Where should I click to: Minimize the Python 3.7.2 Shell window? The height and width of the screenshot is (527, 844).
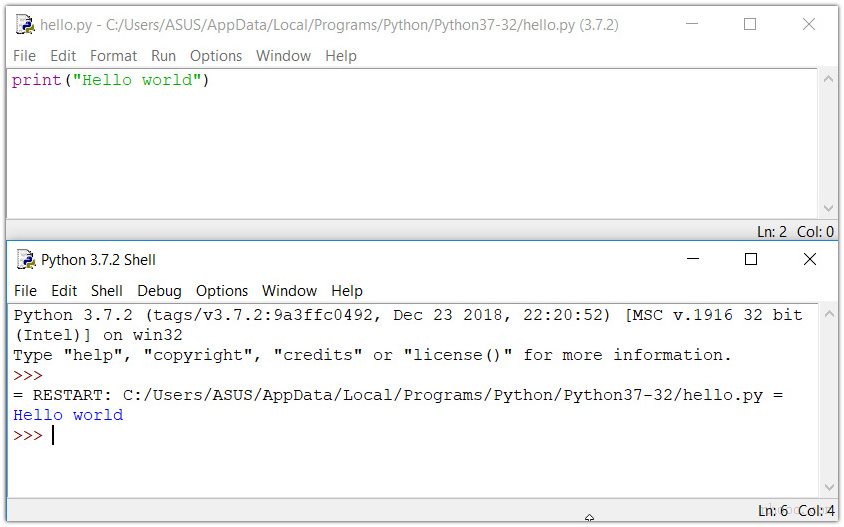tap(692, 260)
